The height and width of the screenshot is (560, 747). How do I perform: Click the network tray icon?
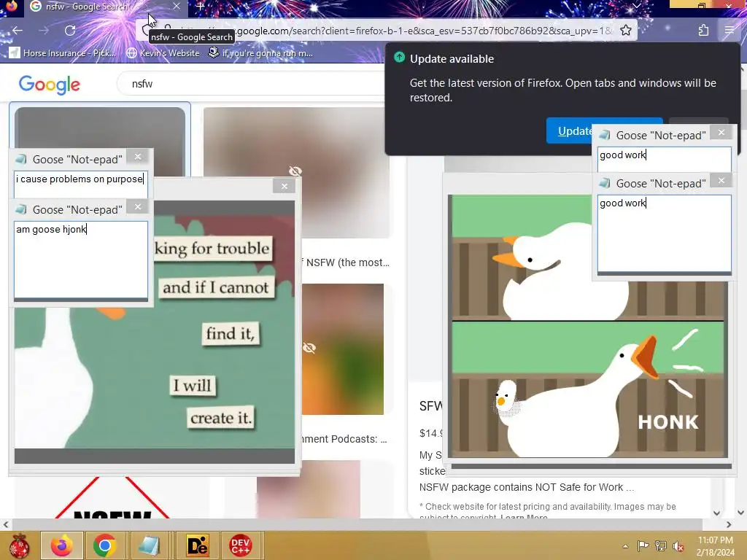[x=661, y=545]
